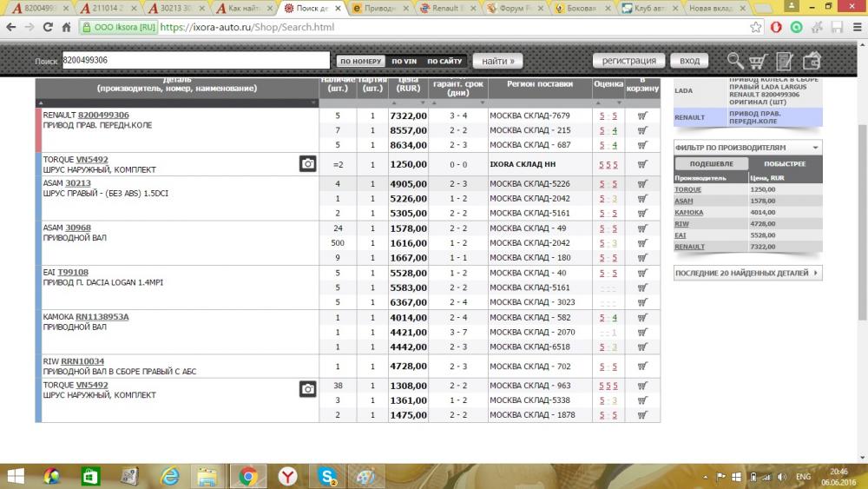Click вход login button
Image resolution: width=868 pixels, height=489 pixels.
(689, 61)
